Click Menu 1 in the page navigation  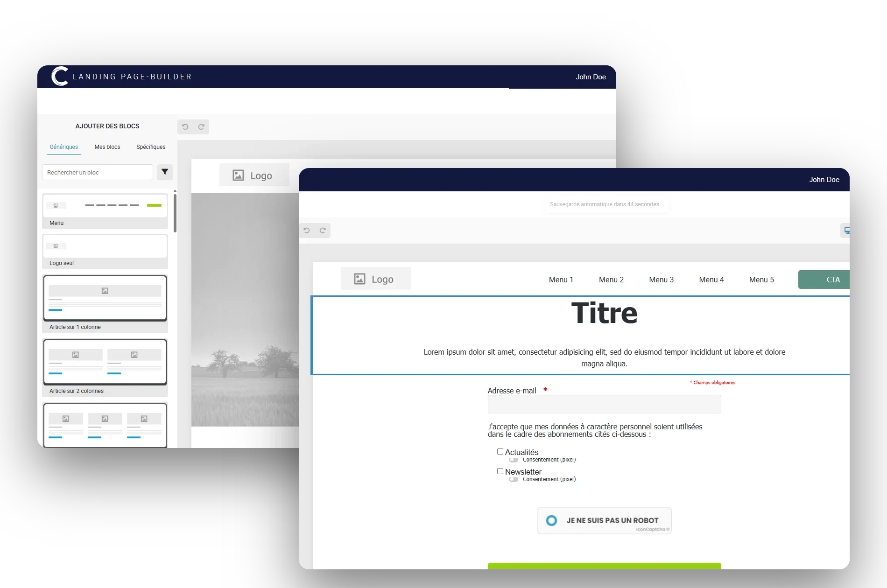561,280
